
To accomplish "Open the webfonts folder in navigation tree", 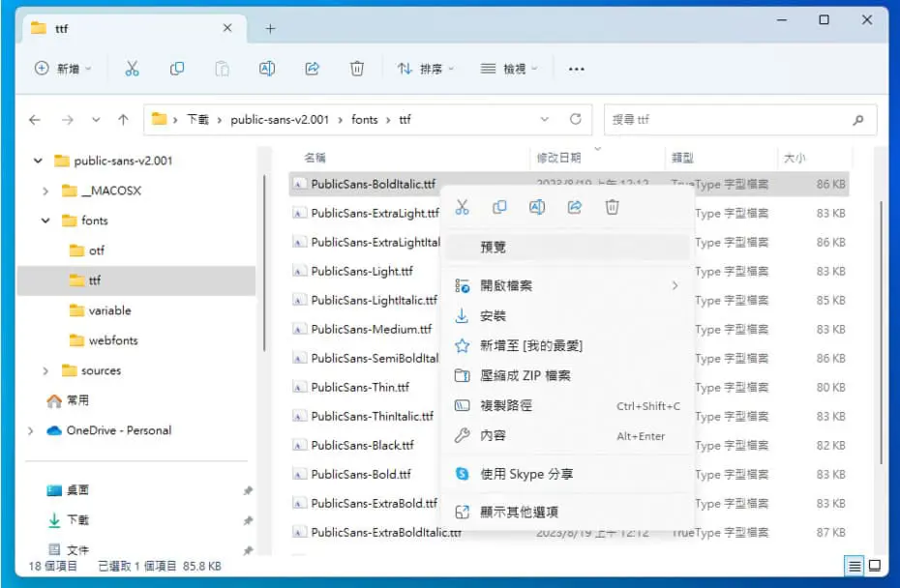I will 113,340.
